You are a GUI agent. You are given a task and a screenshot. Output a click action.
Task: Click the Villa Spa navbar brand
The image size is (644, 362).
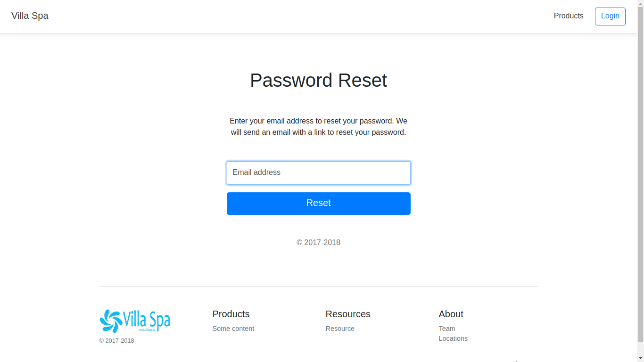coord(30,16)
